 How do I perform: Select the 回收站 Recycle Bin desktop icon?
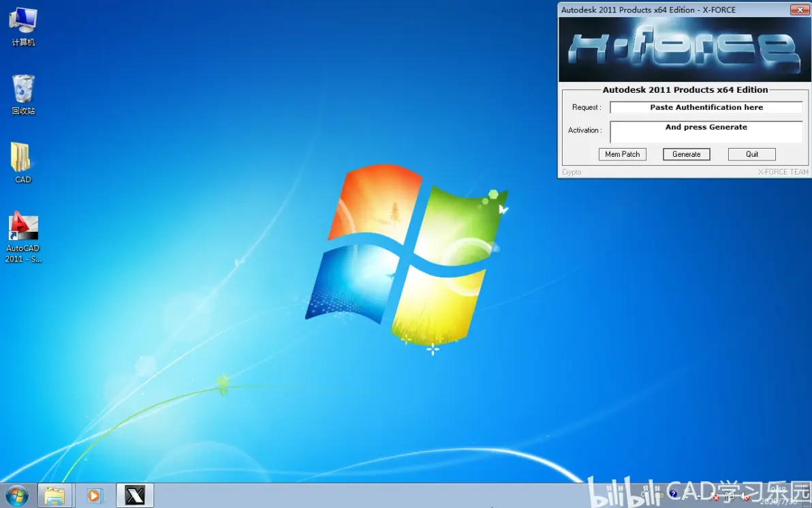tap(23, 94)
